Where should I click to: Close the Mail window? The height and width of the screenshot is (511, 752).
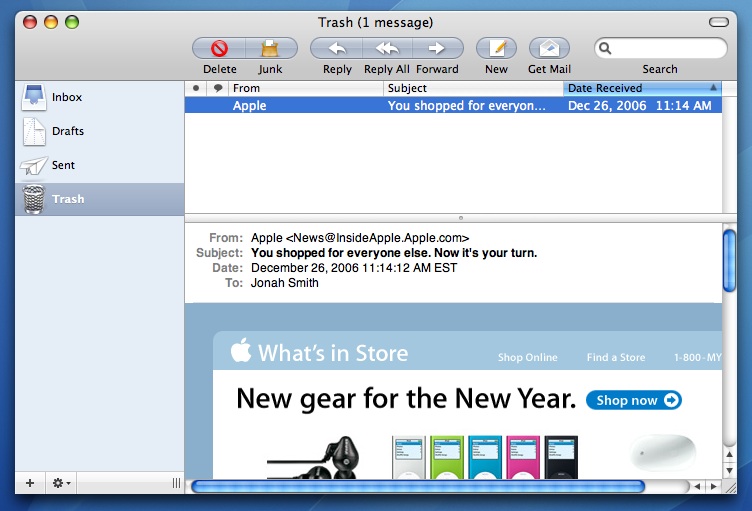30,22
